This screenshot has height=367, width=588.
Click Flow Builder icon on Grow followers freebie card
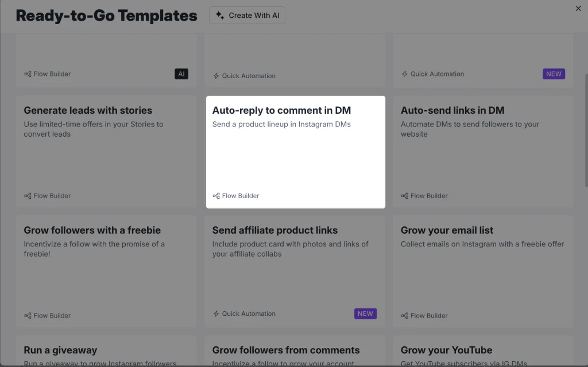(x=28, y=315)
